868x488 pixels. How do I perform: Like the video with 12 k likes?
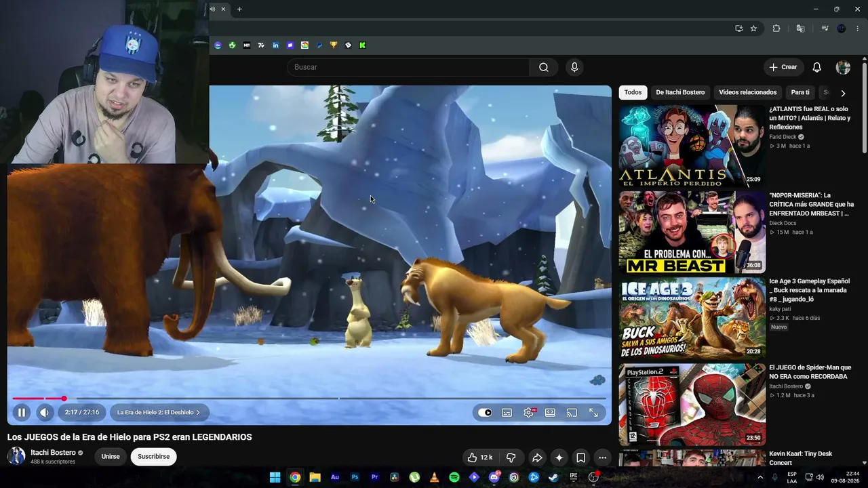click(x=480, y=457)
